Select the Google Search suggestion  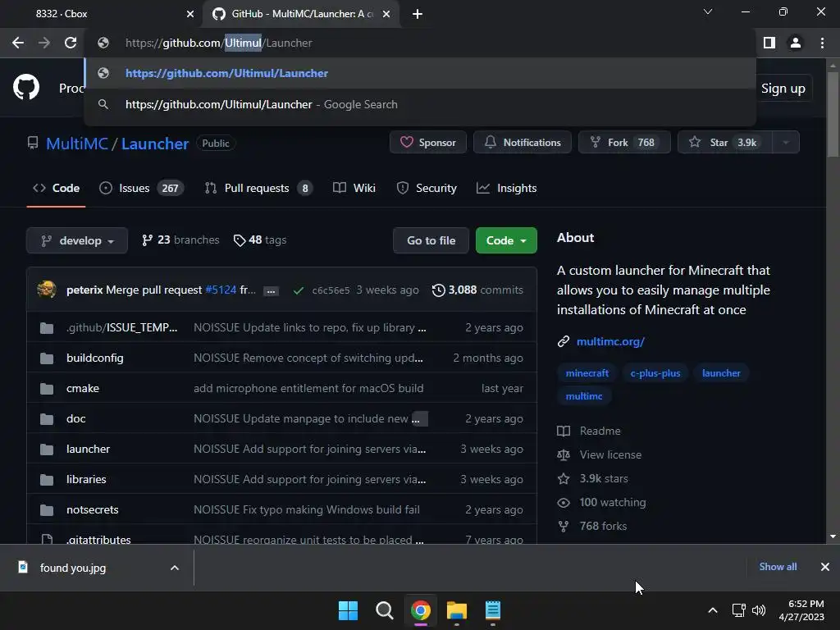(420, 104)
